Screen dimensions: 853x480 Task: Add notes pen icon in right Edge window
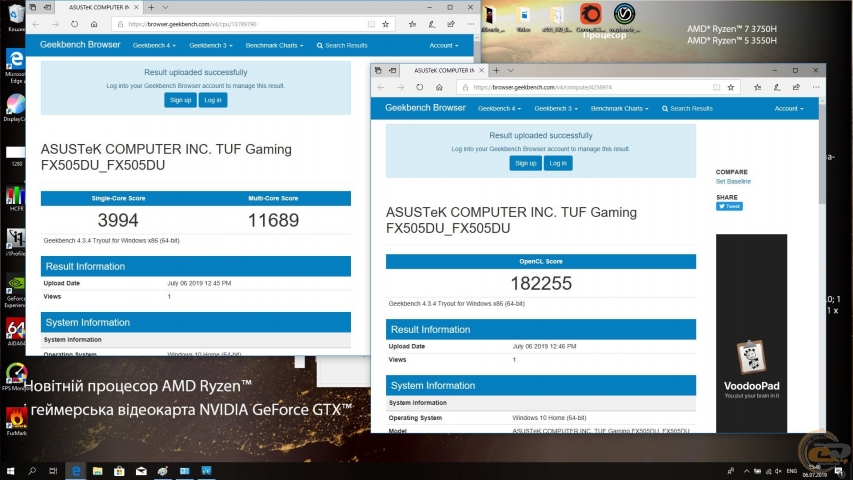[777, 87]
